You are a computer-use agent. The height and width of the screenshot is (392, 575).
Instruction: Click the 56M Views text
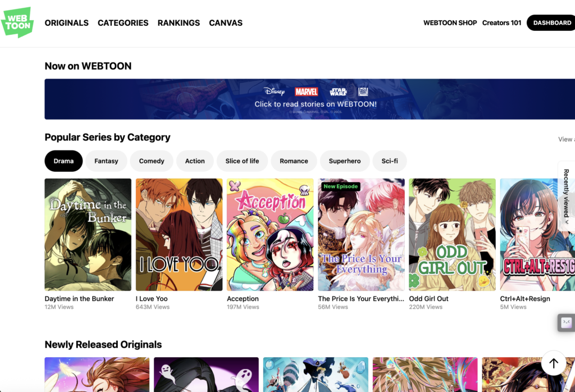pos(333,307)
